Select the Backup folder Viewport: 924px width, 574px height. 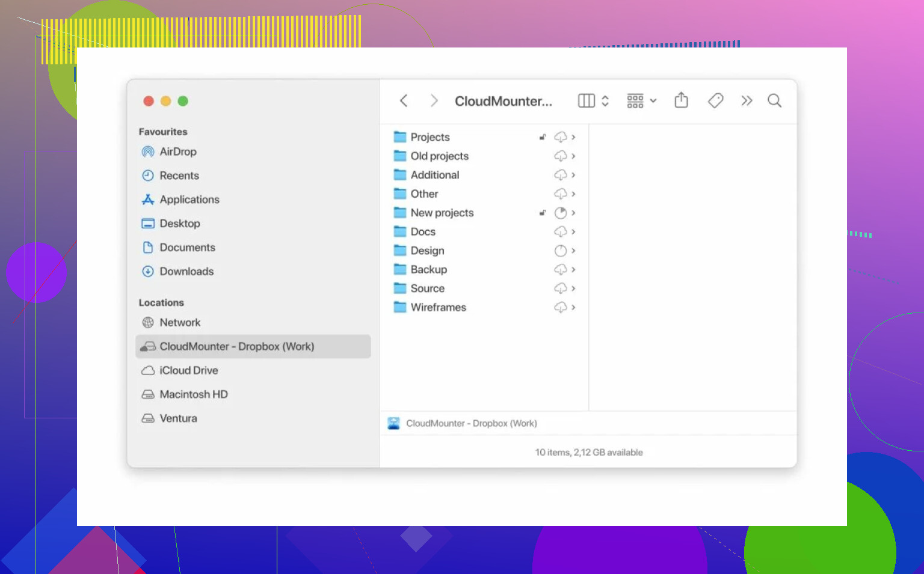click(428, 270)
